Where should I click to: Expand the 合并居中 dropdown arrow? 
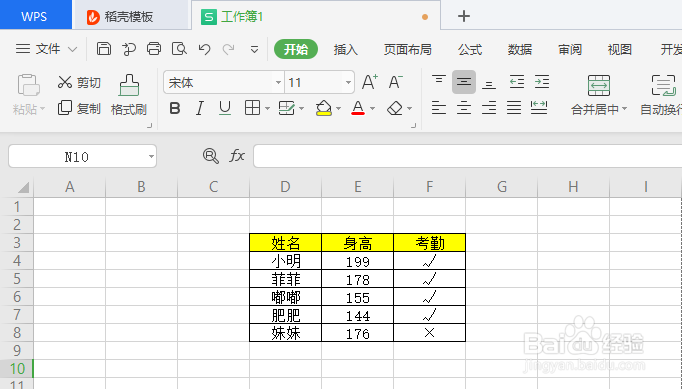pos(625,108)
